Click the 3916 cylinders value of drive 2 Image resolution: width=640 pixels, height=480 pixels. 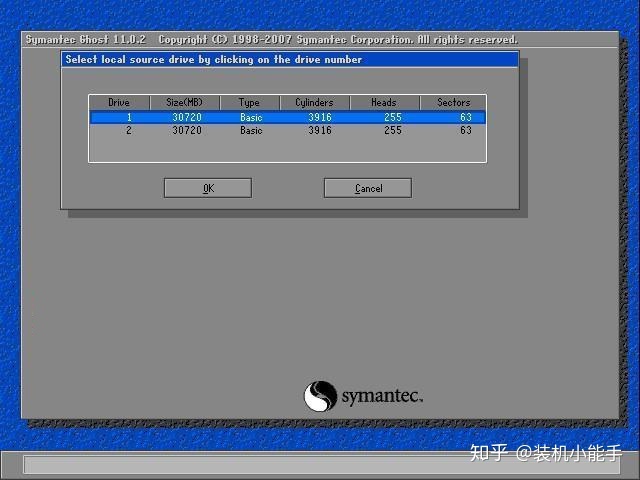tap(320, 130)
